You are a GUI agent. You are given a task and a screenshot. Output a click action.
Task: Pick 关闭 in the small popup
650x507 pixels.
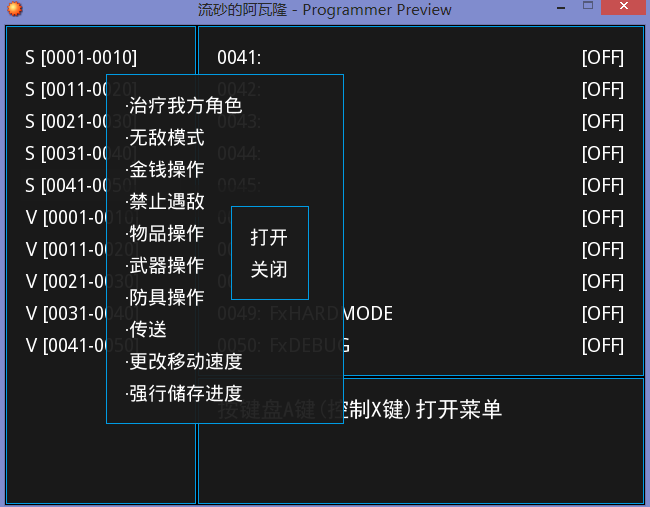click(x=269, y=269)
